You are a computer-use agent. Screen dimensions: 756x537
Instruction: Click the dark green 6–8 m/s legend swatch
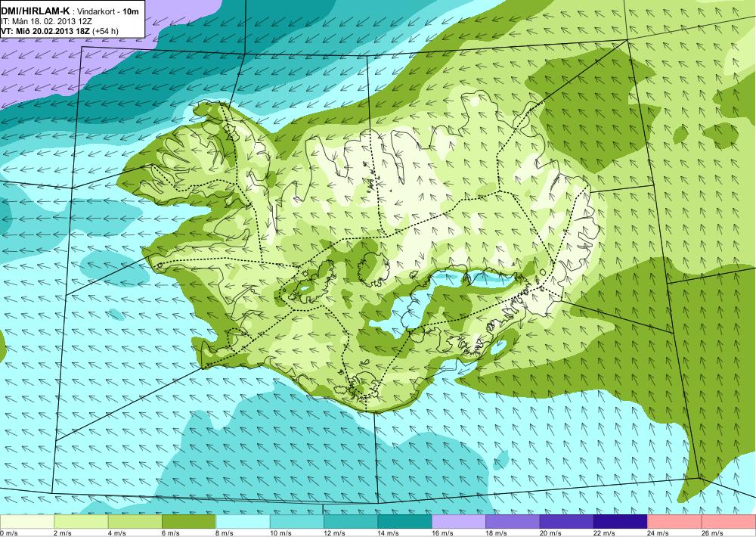189,522
